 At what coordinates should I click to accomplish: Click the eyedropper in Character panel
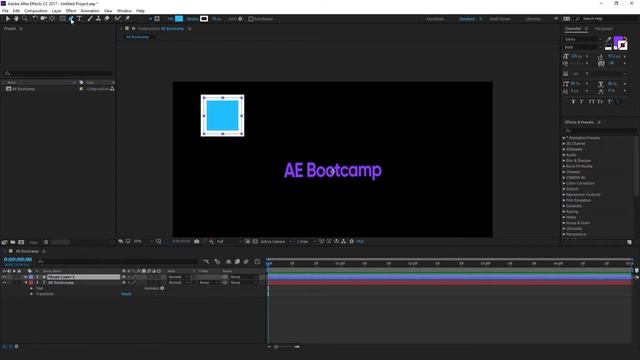click(x=609, y=40)
